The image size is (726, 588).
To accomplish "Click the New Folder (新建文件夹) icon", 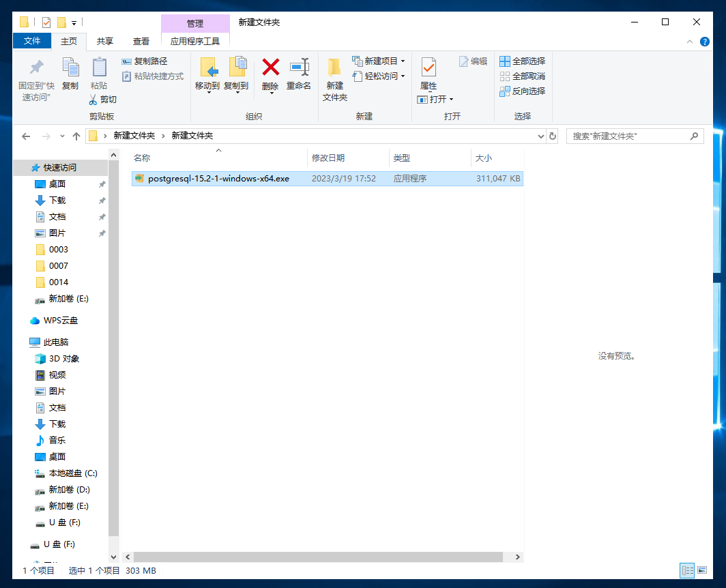I will 334,68.
